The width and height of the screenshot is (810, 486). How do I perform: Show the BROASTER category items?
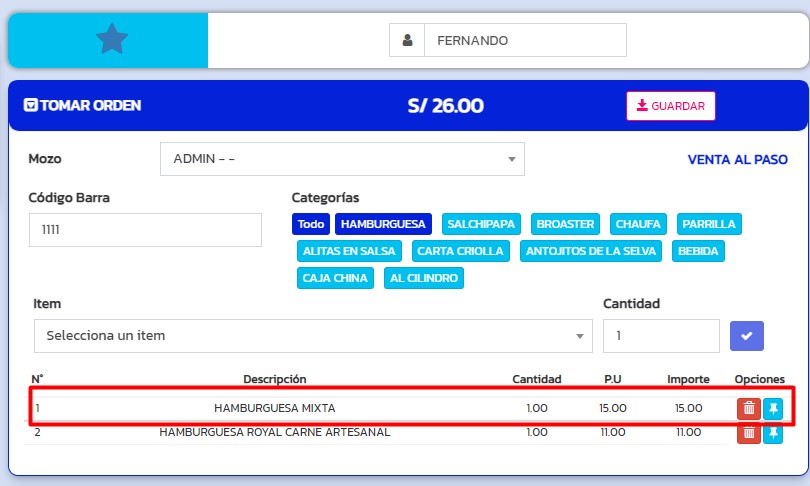[565, 224]
